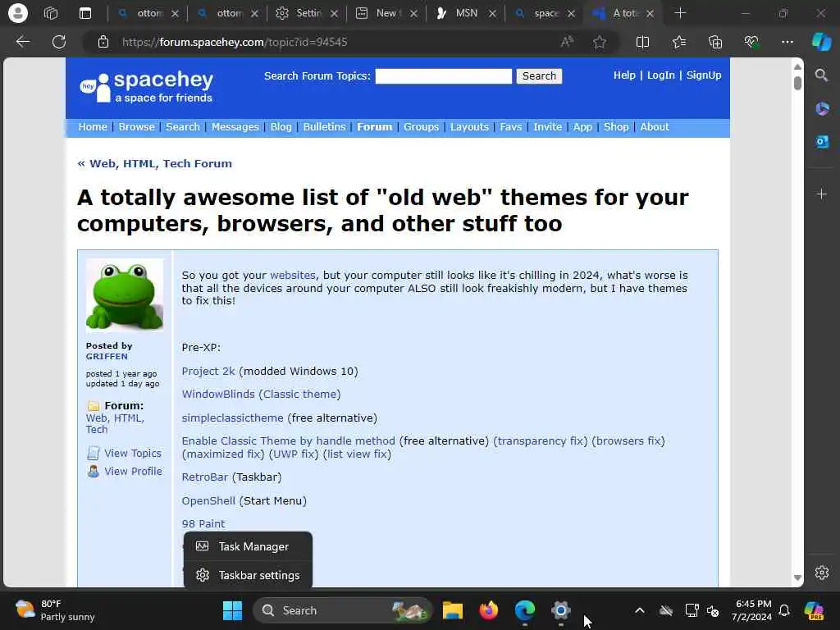Click the frog avatar thumbnail

point(125,295)
